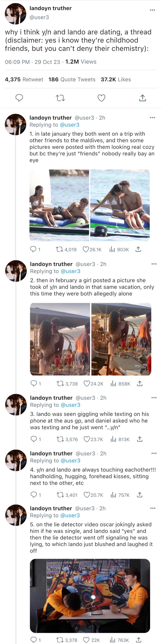This screenshot has height=644, width=161.
Task: Open more options on the Maldives tweet
Action: (152, 118)
